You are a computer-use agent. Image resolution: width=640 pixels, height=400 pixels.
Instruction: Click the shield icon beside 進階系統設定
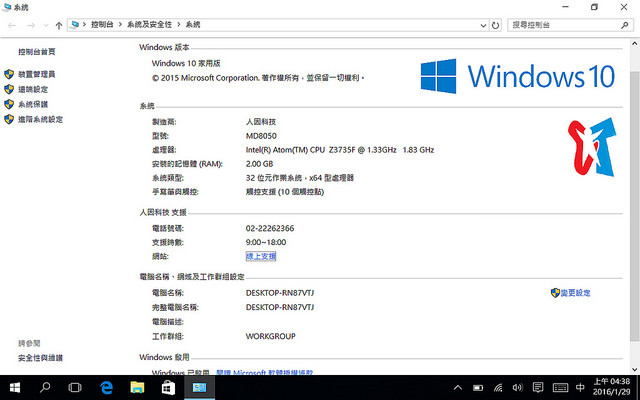[x=9, y=119]
